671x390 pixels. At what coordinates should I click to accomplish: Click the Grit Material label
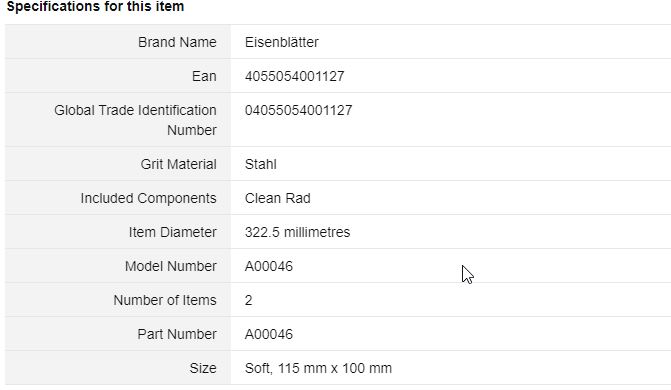coord(178,164)
